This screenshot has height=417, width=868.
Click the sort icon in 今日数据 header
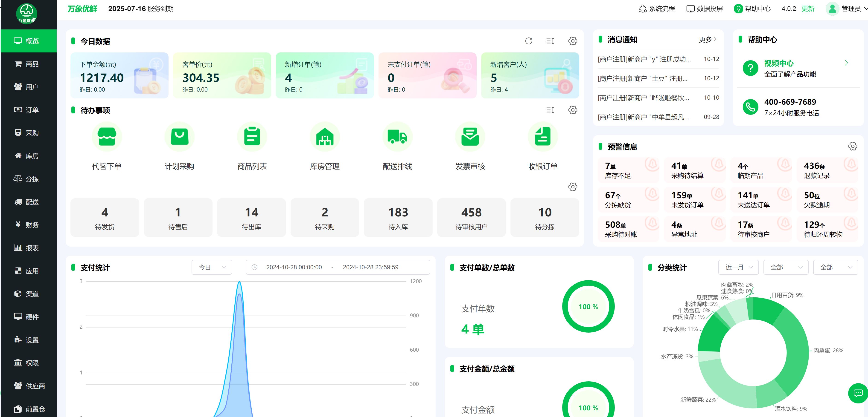coord(550,41)
